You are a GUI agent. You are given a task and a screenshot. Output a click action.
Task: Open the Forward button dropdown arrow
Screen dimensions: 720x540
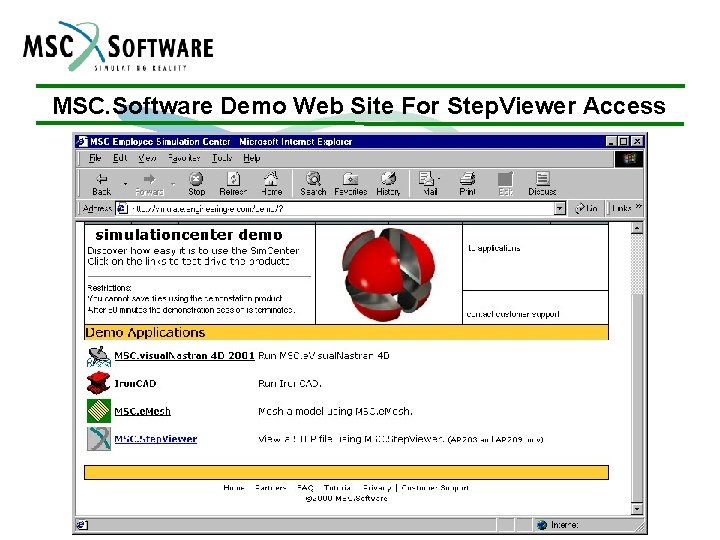[173, 184]
